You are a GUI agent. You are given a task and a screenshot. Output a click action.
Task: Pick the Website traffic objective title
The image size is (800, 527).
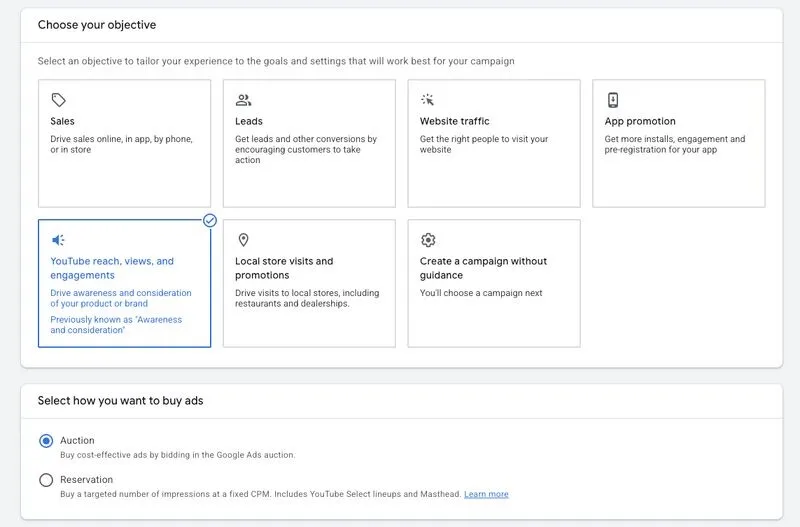pos(455,121)
